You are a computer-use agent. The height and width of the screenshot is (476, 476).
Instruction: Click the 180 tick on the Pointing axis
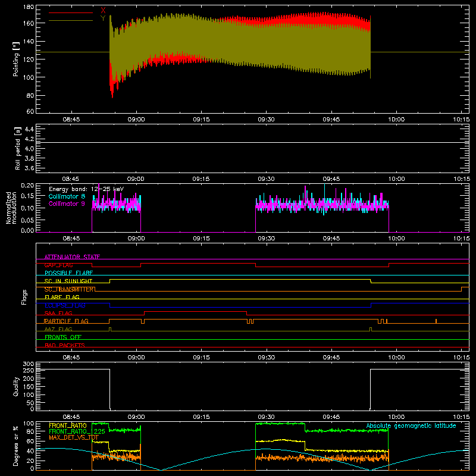pos(29,7)
